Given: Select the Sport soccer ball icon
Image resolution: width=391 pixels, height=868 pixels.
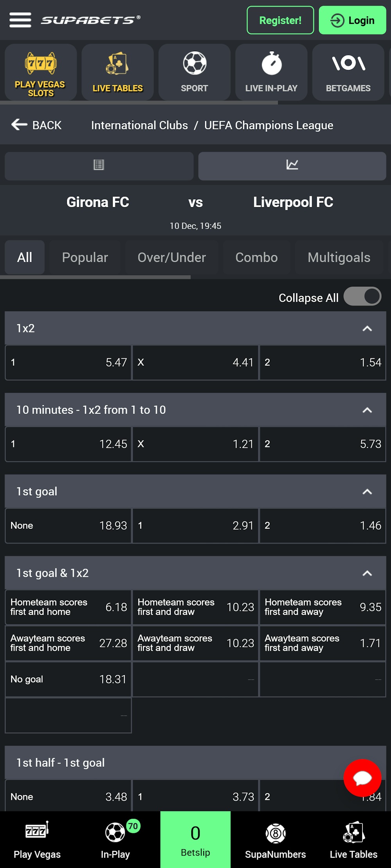Looking at the screenshot, I should coord(194,72).
